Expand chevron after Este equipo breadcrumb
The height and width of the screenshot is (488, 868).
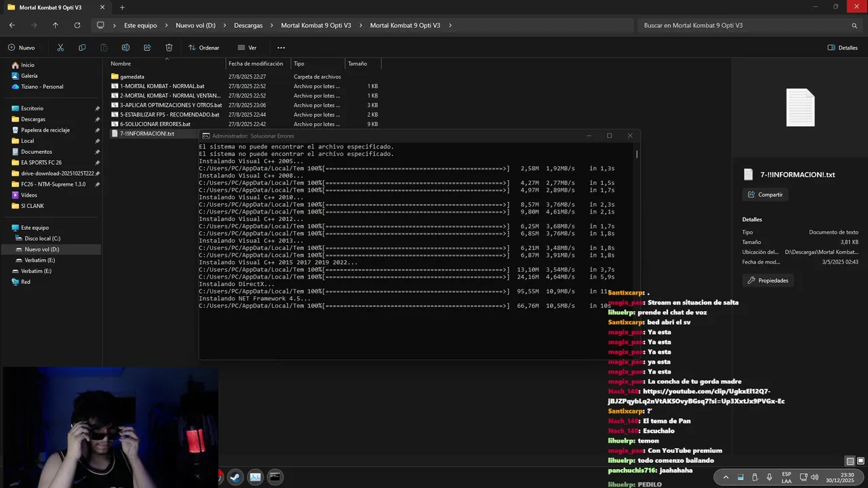[x=166, y=25]
